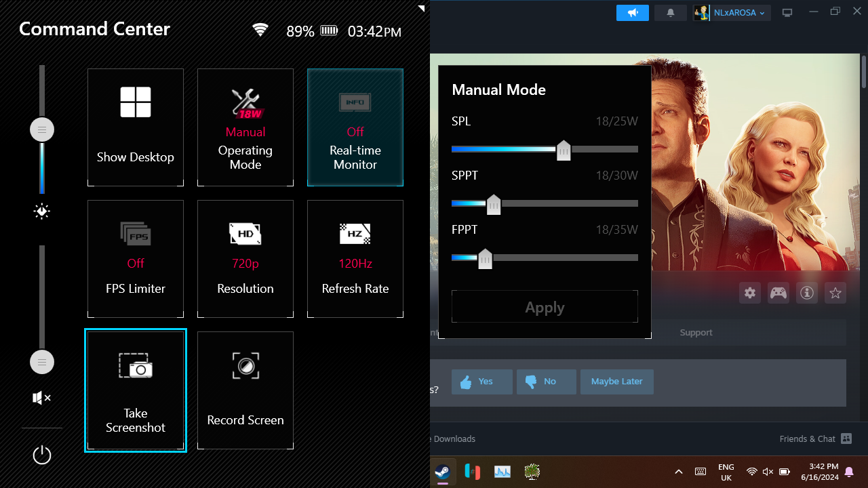
Task: Open game settings gear in Steam
Action: click(x=749, y=293)
